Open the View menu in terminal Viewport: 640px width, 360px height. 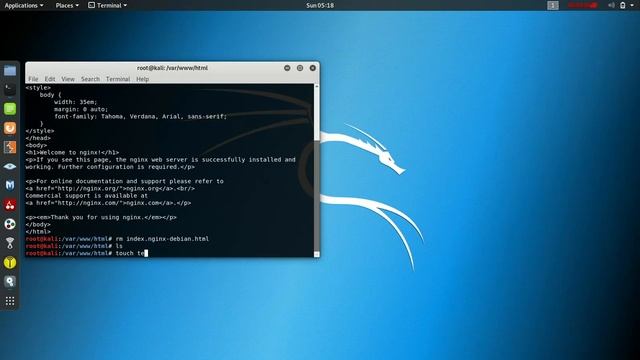point(68,79)
